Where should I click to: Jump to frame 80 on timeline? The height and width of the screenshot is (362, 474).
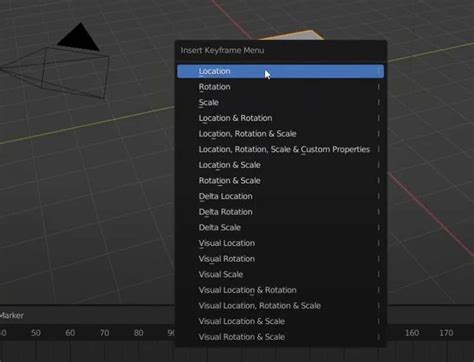tap(138, 333)
